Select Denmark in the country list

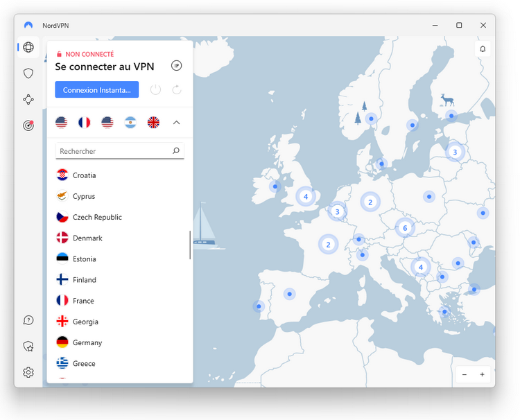(120, 238)
